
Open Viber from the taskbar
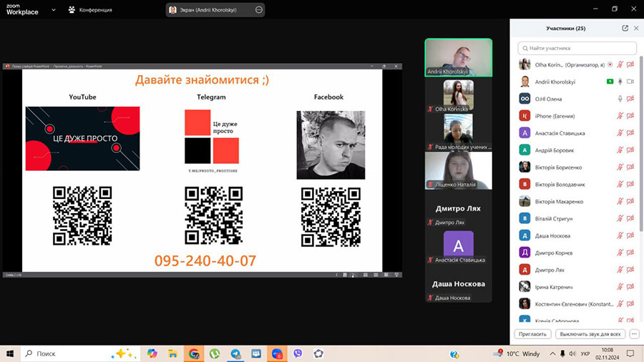click(298, 353)
